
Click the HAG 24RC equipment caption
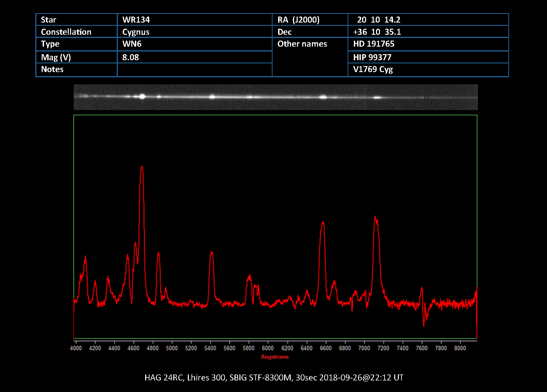coord(274,377)
